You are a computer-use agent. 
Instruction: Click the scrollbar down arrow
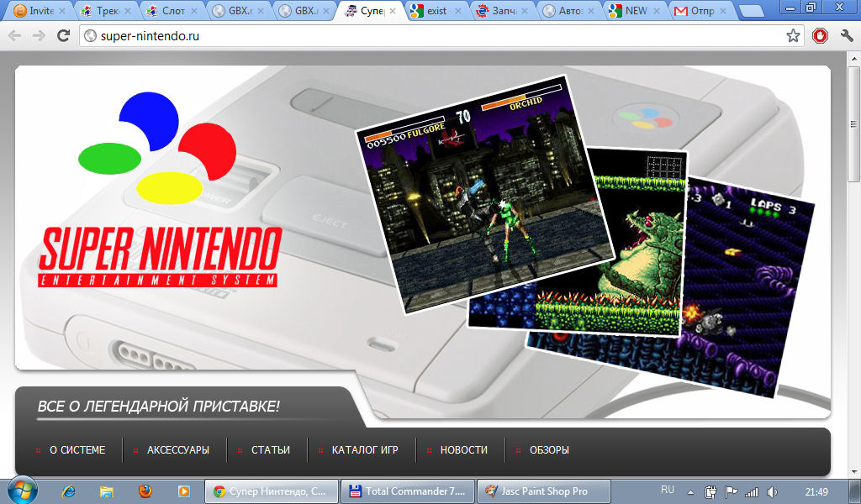point(854,471)
